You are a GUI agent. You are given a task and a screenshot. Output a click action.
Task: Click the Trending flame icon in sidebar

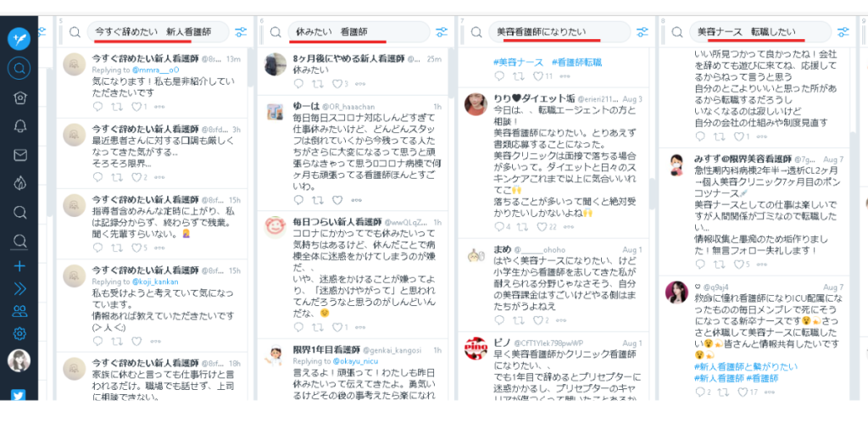point(19,183)
